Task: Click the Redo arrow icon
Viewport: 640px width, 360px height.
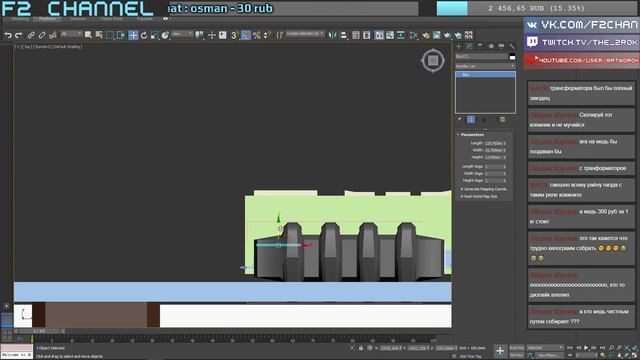Action: pos(18,36)
